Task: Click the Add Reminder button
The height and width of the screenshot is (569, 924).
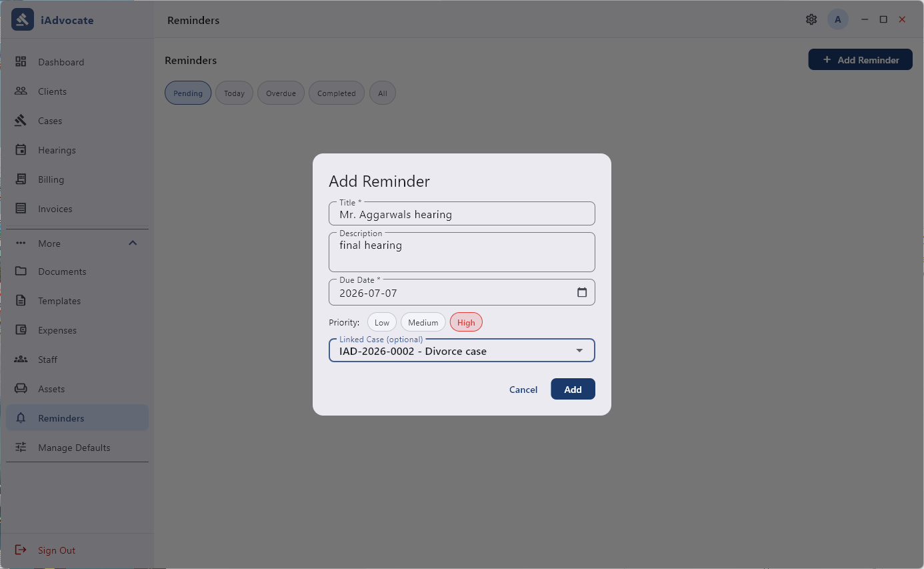Action: click(x=861, y=59)
